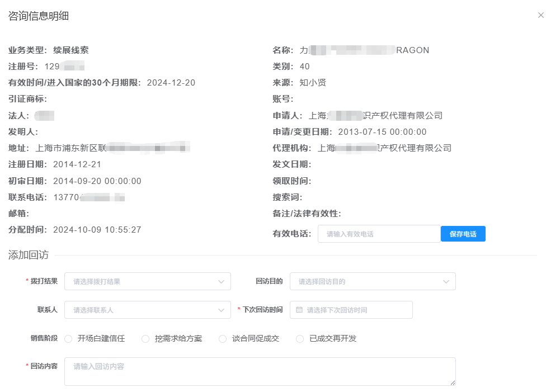Image resolution: width=546 pixels, height=392 pixels.
Task: Open the 联系人 combo box
Action: point(147,310)
